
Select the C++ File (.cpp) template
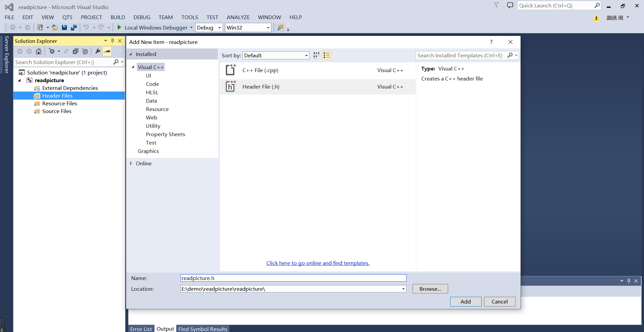click(318, 70)
